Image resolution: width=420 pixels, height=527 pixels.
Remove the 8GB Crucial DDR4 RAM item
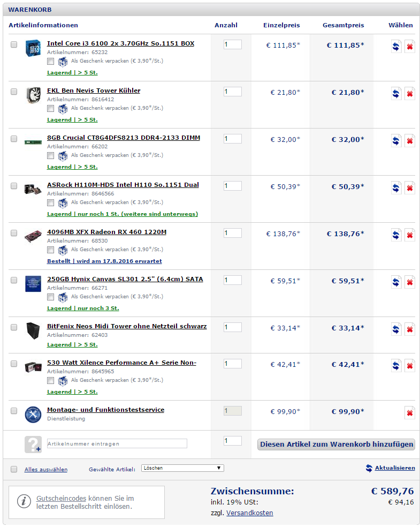point(410,140)
